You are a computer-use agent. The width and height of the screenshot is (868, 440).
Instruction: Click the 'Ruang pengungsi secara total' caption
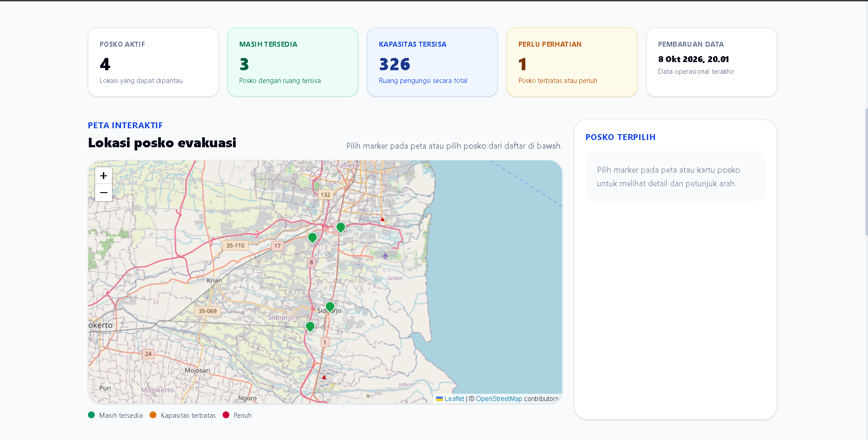point(423,81)
